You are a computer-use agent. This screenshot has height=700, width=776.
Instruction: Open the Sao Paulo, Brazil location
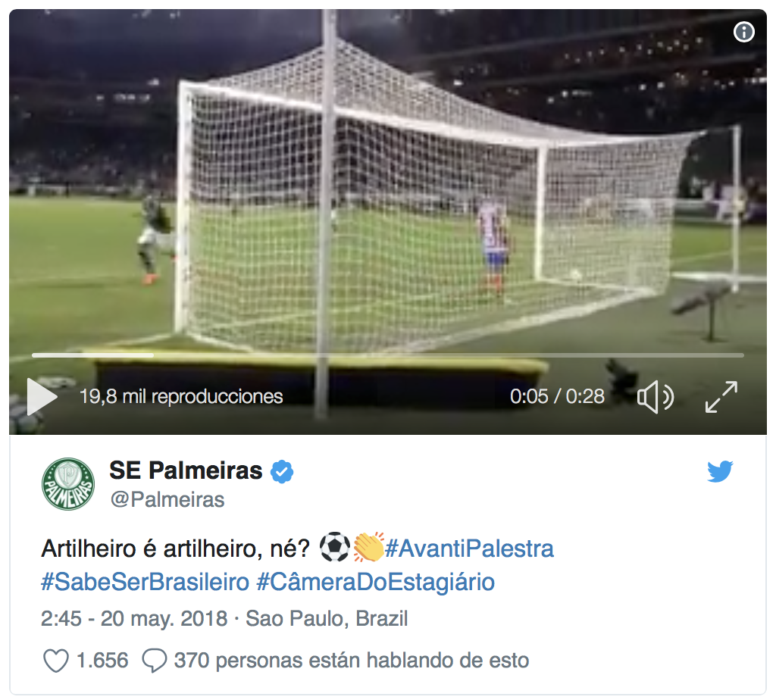327,618
